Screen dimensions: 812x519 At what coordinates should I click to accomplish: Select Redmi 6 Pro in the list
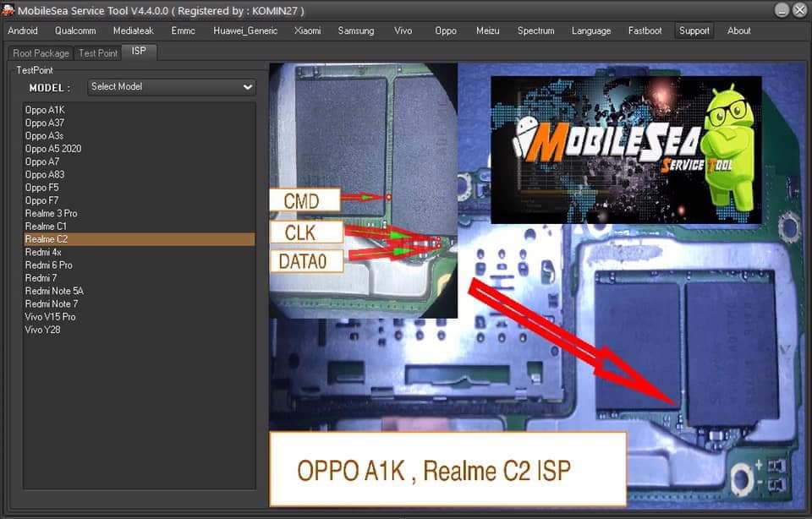pos(139,265)
